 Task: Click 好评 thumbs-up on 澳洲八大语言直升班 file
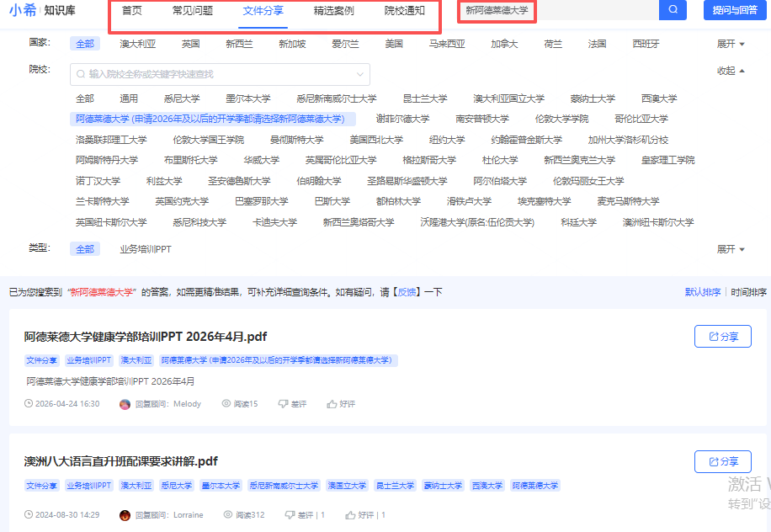[365, 515]
